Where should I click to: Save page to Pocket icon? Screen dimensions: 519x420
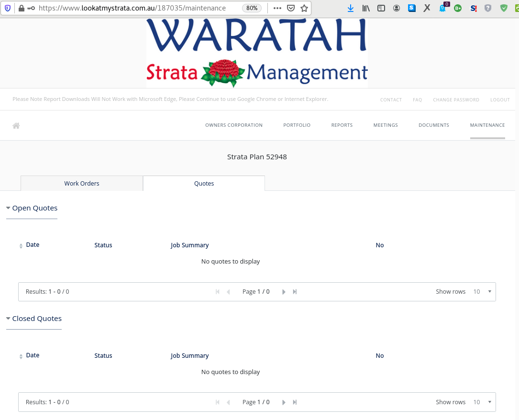[291, 8]
